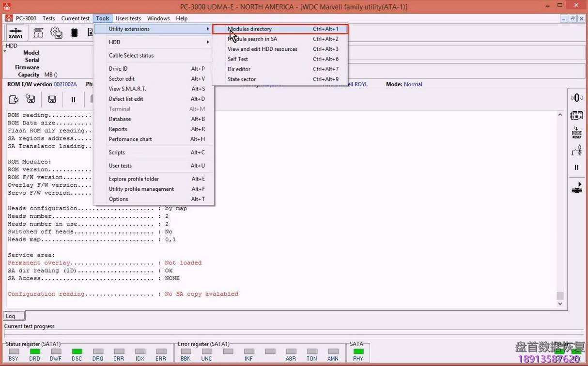
Task: Click the chip card icon on the right panel
Action: point(576,116)
